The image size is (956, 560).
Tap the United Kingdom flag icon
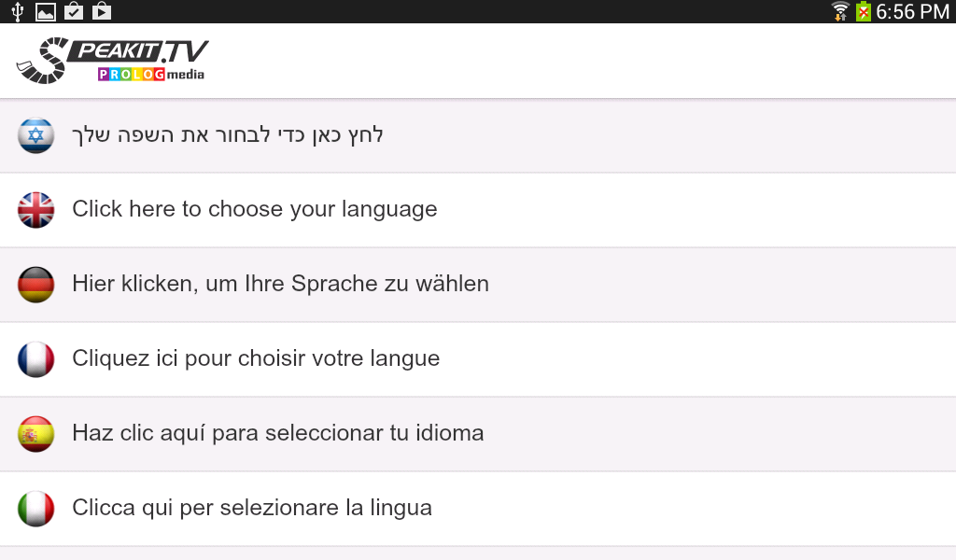tap(36, 210)
